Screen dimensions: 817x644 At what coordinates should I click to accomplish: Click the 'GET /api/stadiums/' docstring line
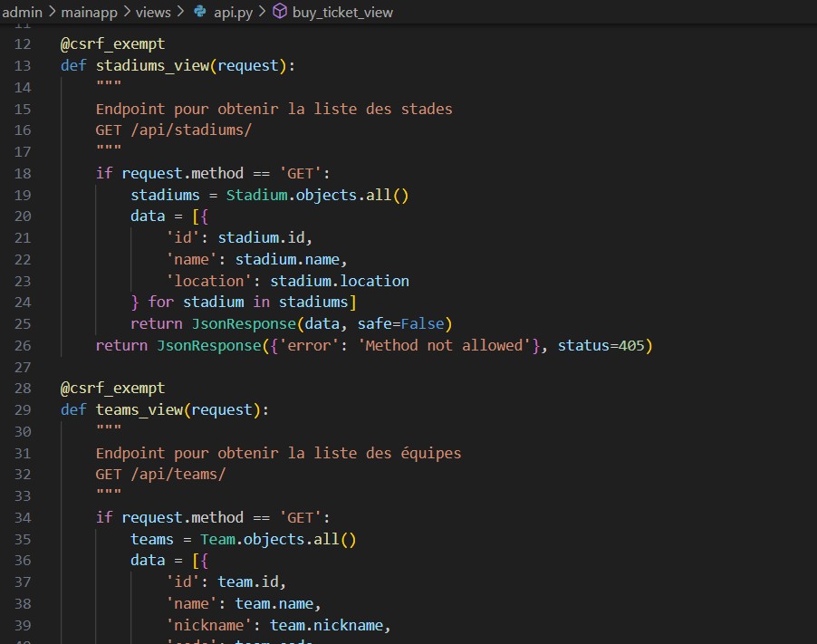(x=174, y=130)
